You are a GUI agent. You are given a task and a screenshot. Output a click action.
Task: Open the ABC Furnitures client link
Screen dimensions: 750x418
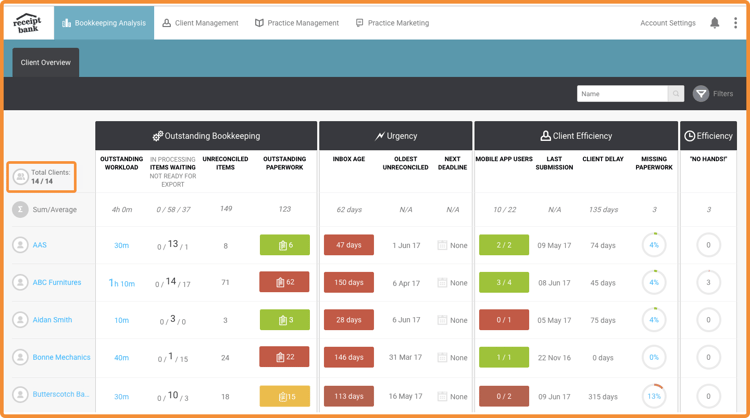[56, 283]
